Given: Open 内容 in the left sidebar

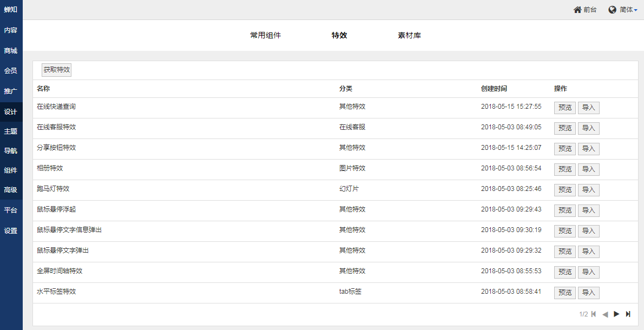Looking at the screenshot, I should (11, 30).
